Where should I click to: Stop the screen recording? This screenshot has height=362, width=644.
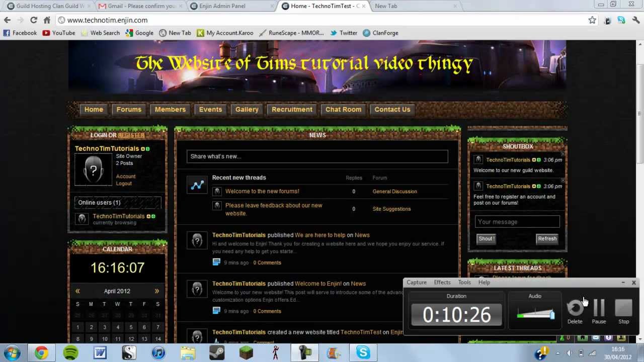pos(623,311)
